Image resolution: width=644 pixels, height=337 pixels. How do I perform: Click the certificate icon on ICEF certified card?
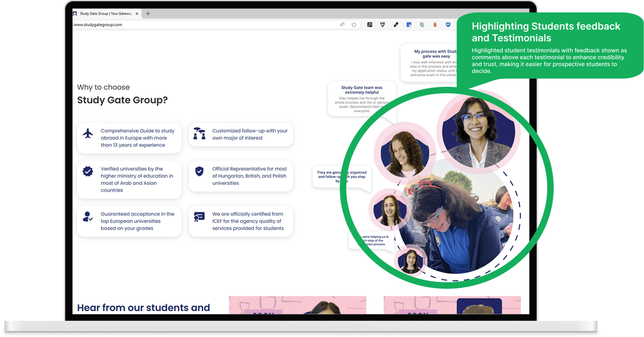click(x=199, y=217)
